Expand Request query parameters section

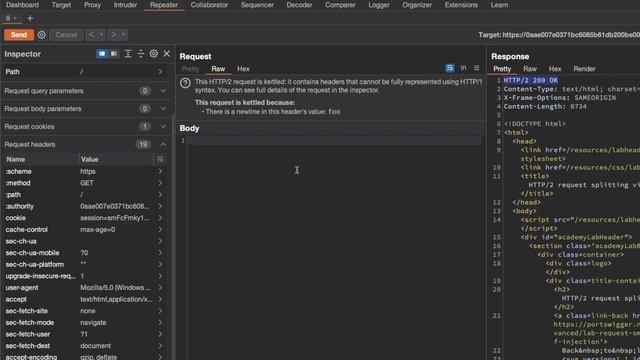[163, 91]
